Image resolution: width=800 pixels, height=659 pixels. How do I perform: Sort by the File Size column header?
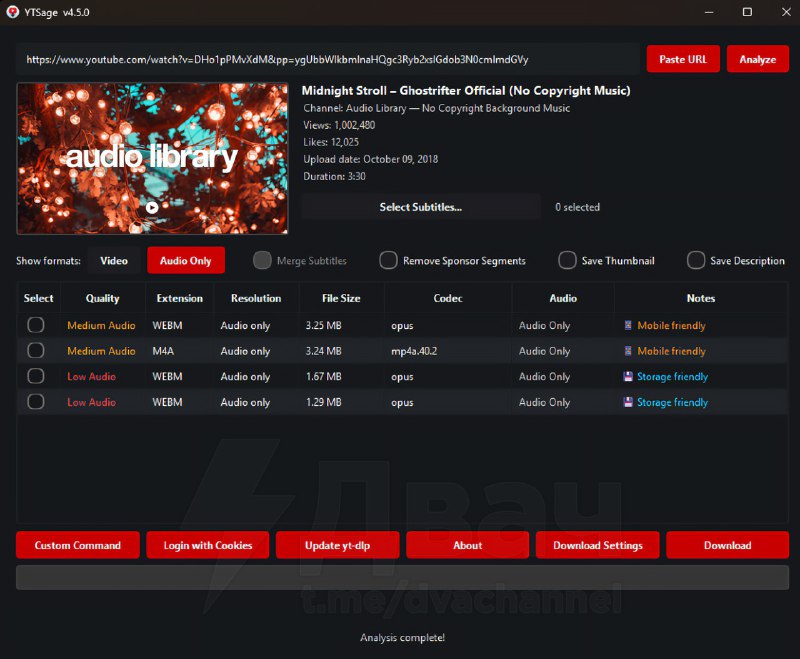click(341, 298)
